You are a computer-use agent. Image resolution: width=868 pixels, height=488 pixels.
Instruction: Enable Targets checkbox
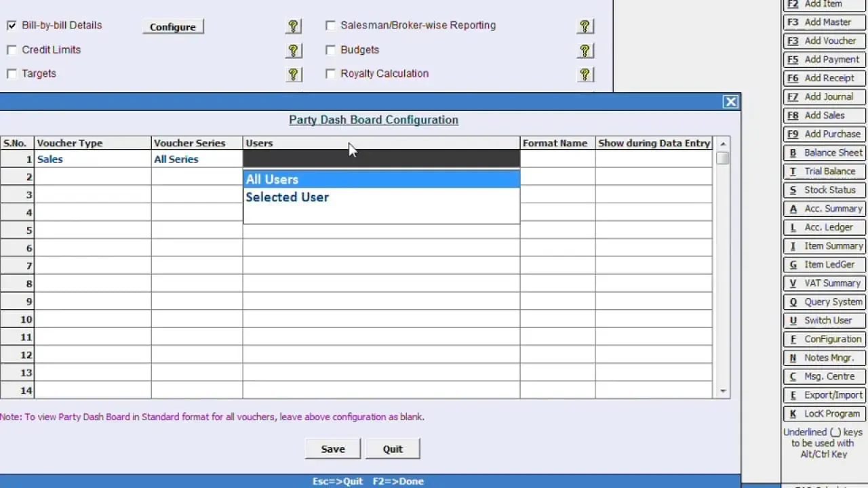12,74
